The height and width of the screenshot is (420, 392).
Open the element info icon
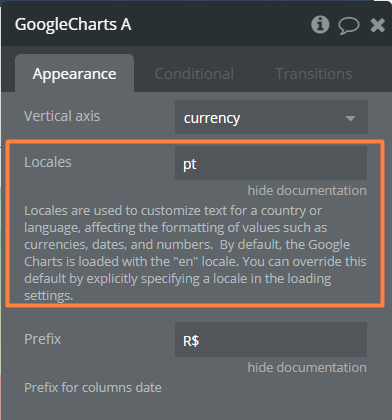coord(320,24)
